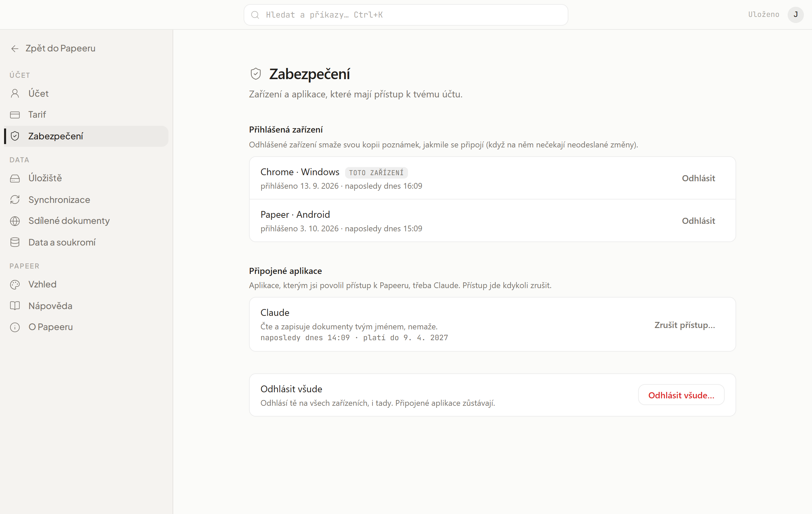Open the Tarif settings page
The image size is (812, 514).
pos(86,115)
